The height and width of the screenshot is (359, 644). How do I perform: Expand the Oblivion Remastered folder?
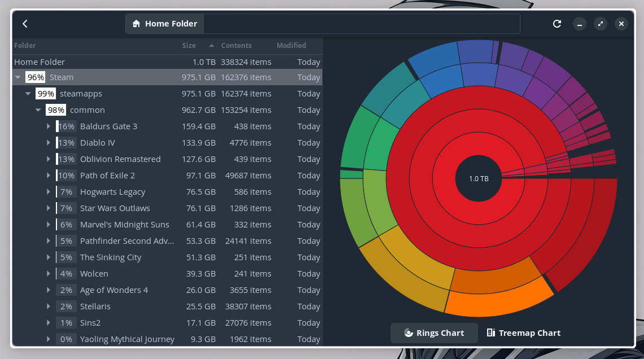[x=49, y=159]
